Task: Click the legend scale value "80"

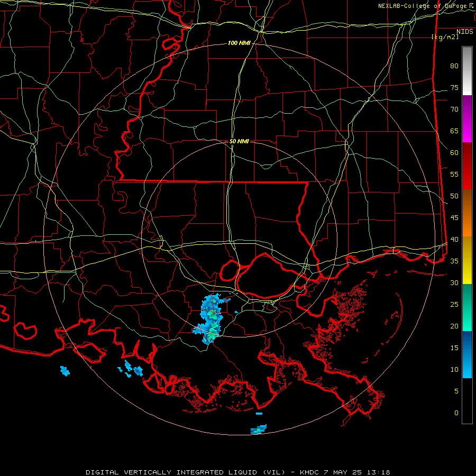Action: pos(454,66)
